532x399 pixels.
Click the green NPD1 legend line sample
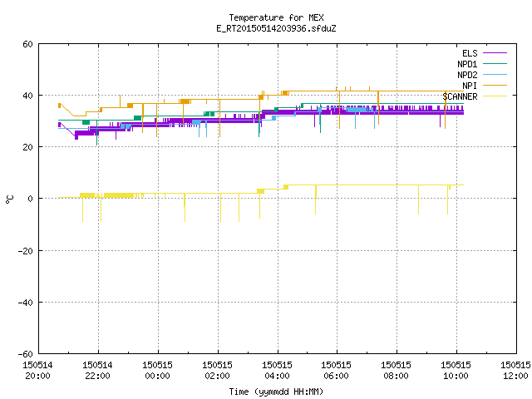(x=495, y=64)
